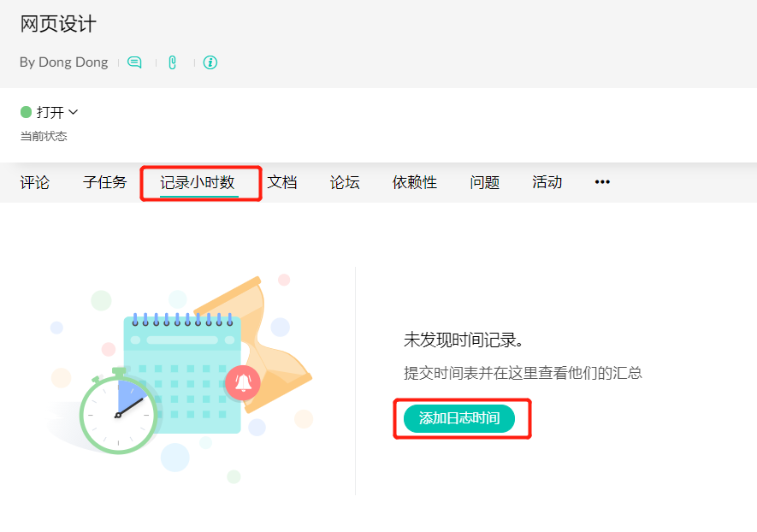Click the red bell icon on illustration

coord(242,382)
